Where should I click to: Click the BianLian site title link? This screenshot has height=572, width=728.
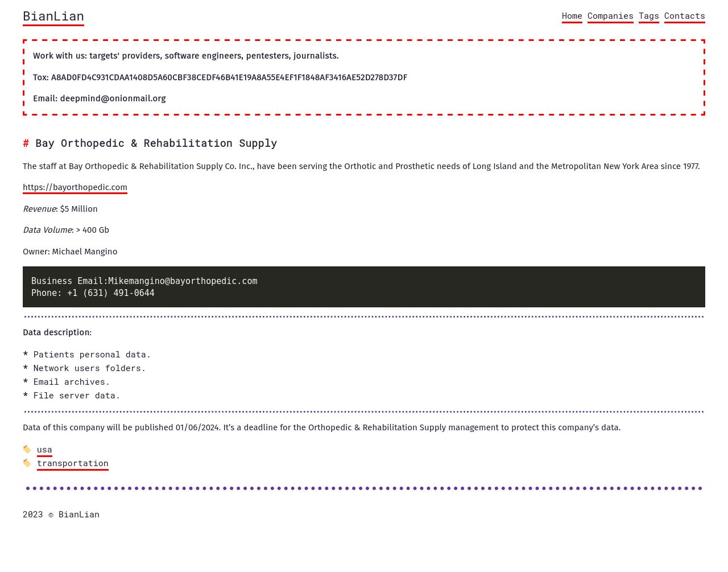tap(53, 17)
